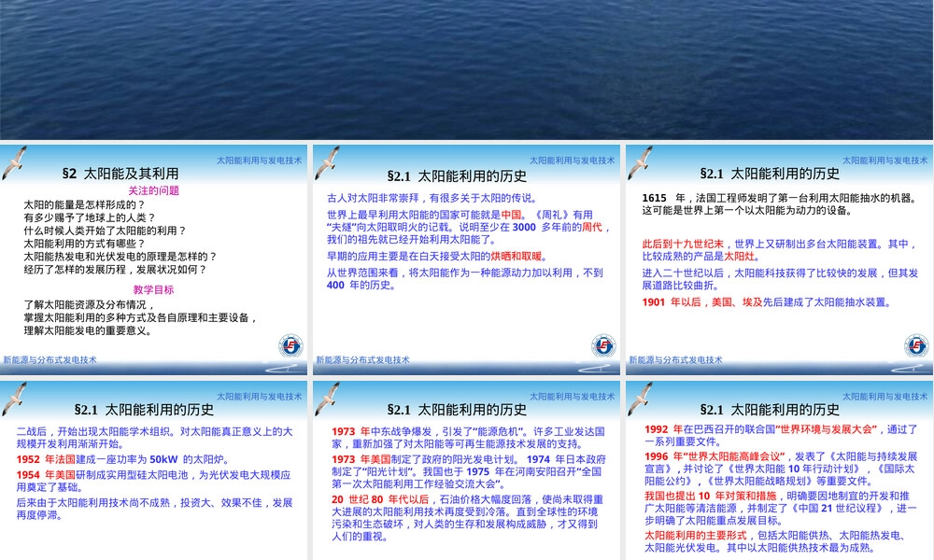Click the line starting '我国也提出 10 年对策和措施'
Image resolution: width=934 pixels, height=560 pixels.
point(780,509)
